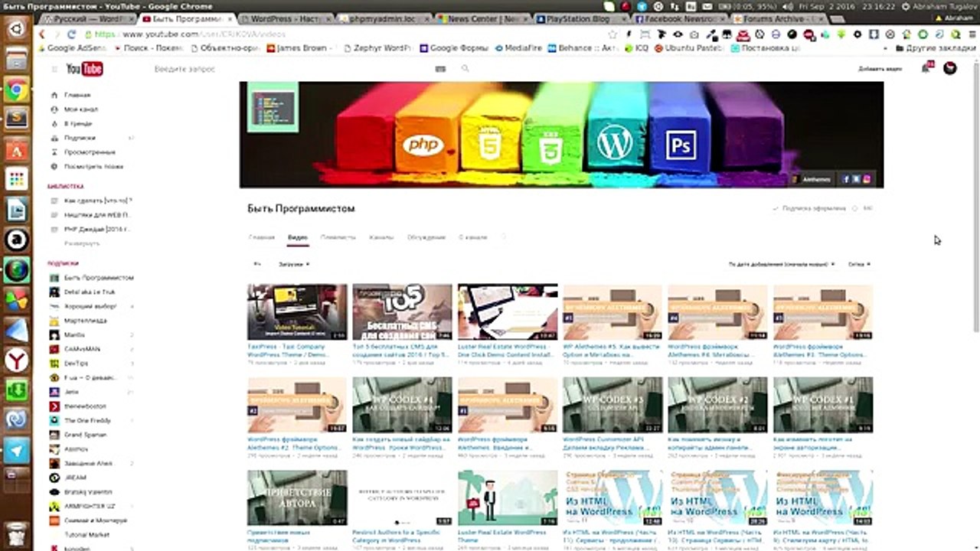The image size is (980, 551).
Task: Open the Плейлисты channel tab
Action: pyautogui.click(x=338, y=237)
